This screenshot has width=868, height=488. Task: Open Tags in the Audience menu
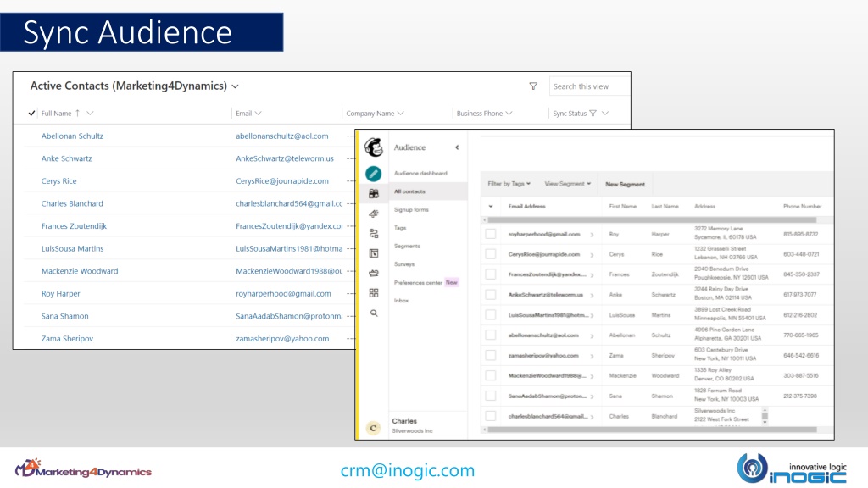400,228
